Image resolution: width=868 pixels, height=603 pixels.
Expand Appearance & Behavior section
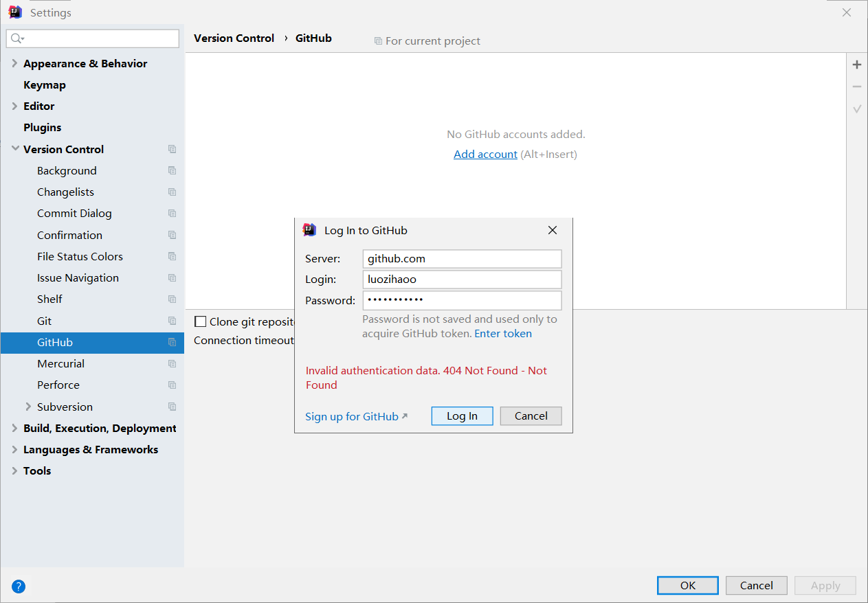pyautogui.click(x=14, y=63)
